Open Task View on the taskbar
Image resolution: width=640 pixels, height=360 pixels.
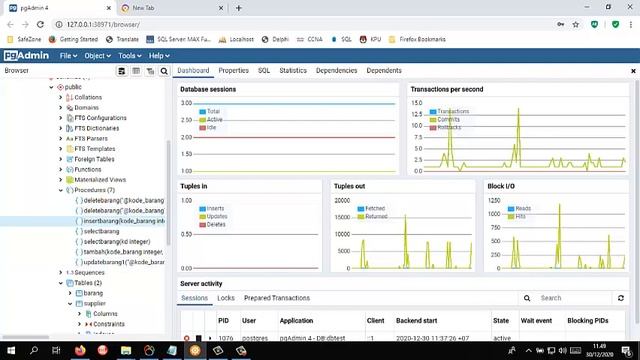(56, 350)
